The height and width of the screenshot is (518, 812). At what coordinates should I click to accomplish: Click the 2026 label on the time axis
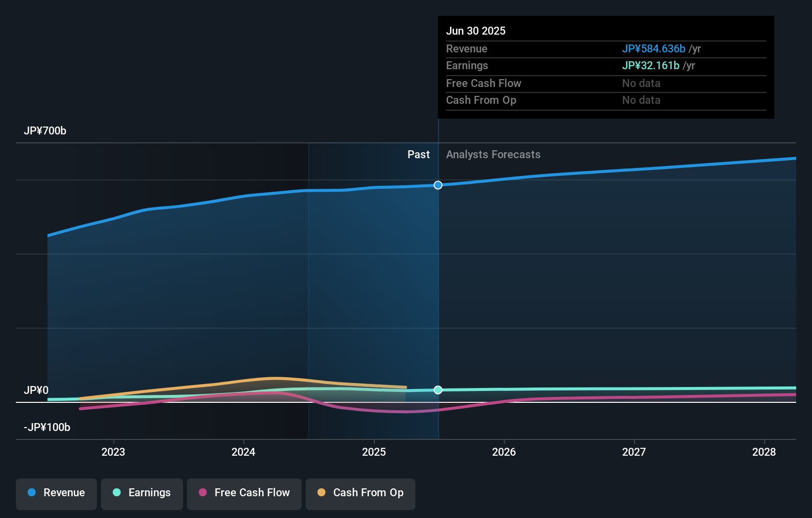click(x=504, y=452)
